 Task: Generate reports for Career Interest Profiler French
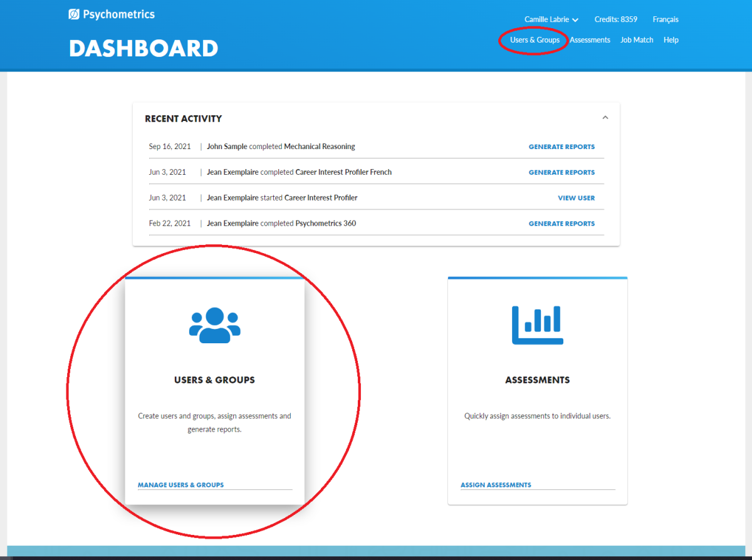coord(561,172)
